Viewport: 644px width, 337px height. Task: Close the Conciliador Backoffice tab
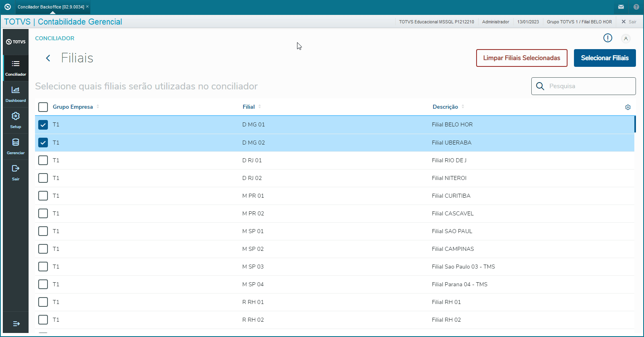87,6
